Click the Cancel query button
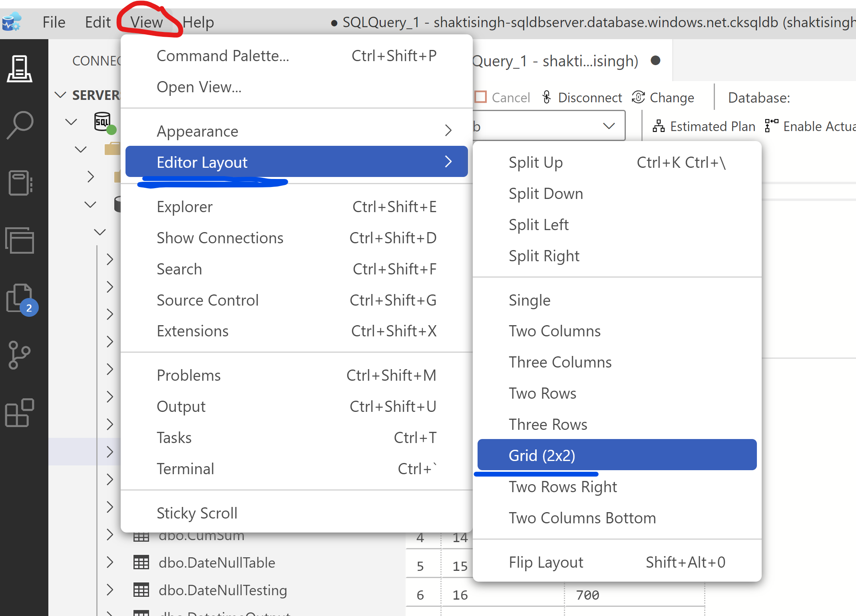 (x=502, y=97)
